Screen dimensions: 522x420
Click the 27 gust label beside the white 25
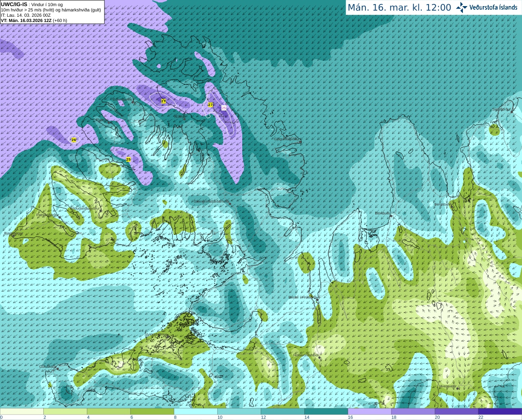click(x=210, y=105)
